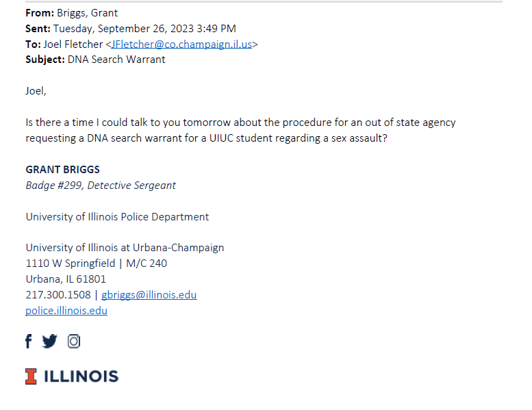Open the Facebook icon in signature

pos(29,341)
